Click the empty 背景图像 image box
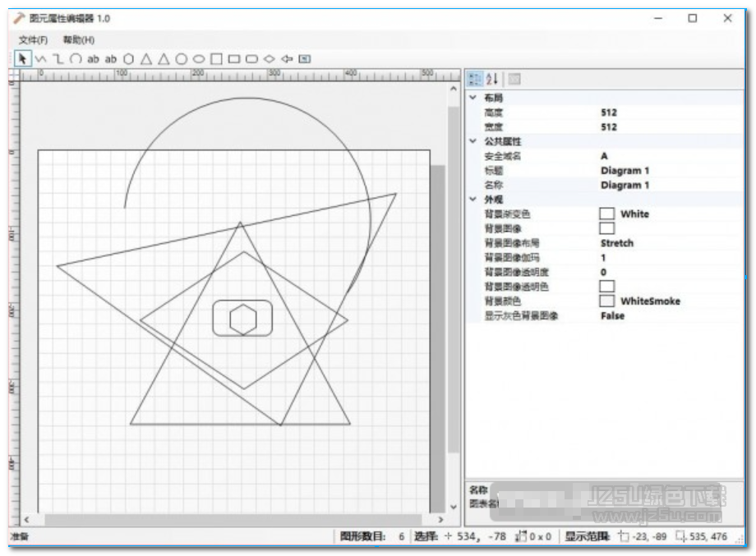 tap(607, 228)
